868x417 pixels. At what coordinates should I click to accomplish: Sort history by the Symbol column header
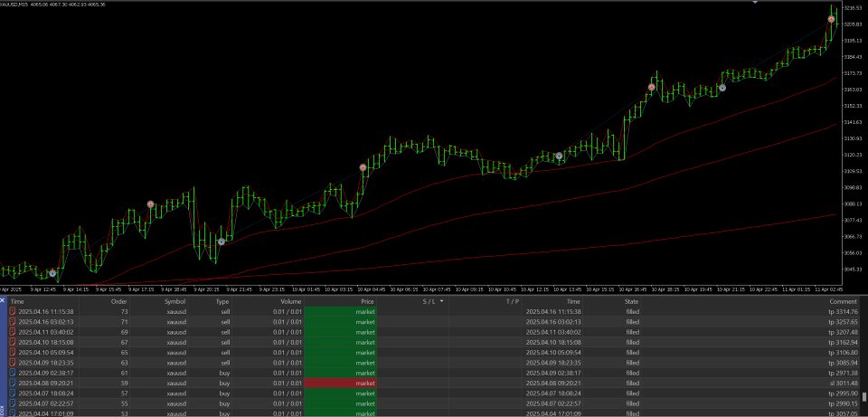pyautogui.click(x=175, y=302)
